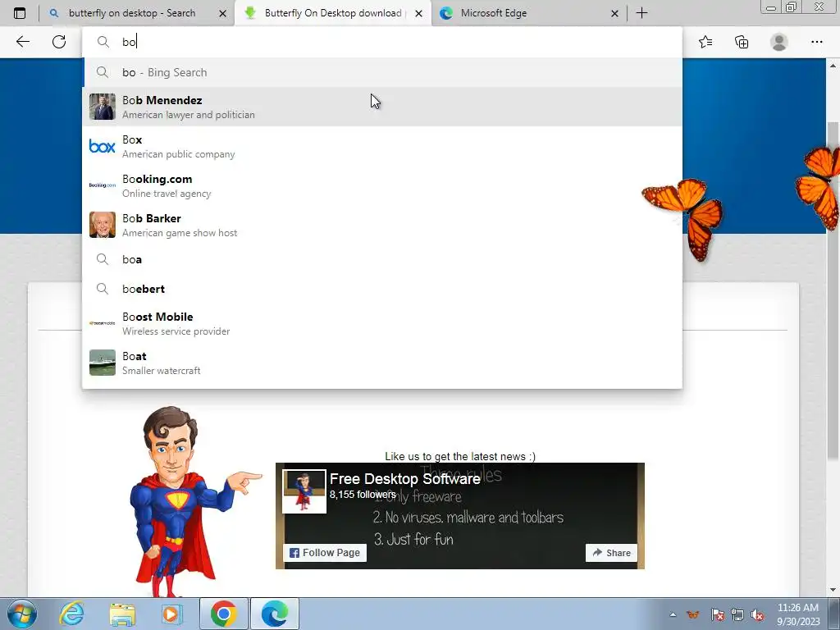The width and height of the screenshot is (840, 630).
Task: Open Action Center flag tray icon
Action: [717, 614]
